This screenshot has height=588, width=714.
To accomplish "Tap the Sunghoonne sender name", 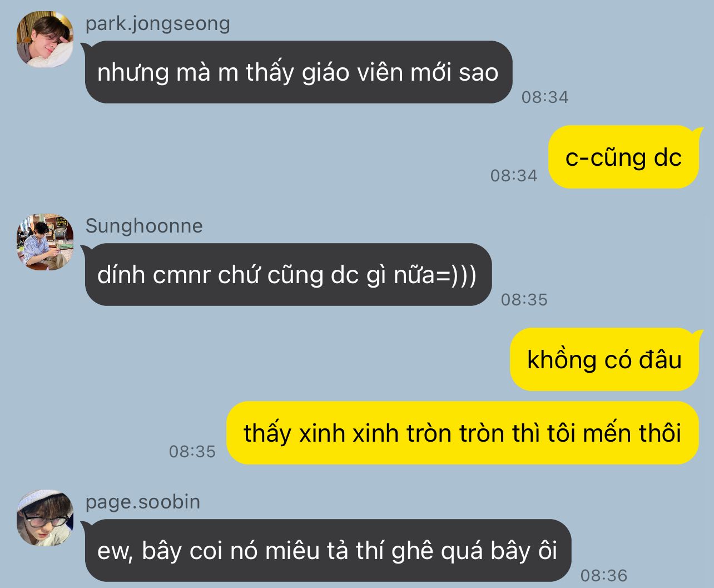I will (144, 226).
